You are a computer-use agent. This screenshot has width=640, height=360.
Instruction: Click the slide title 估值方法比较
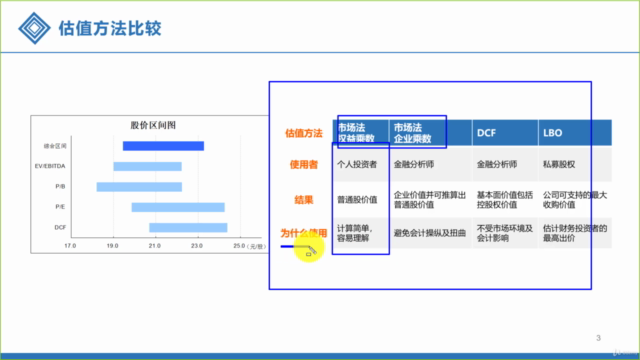click(x=110, y=28)
